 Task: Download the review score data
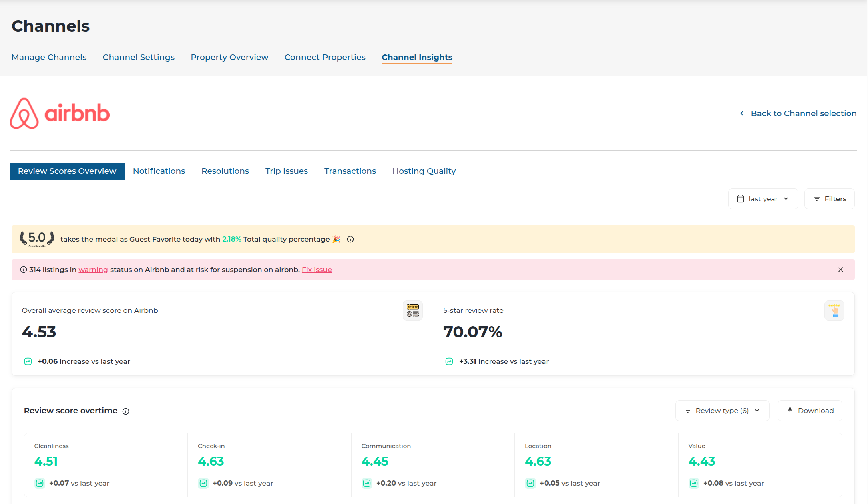tap(810, 411)
